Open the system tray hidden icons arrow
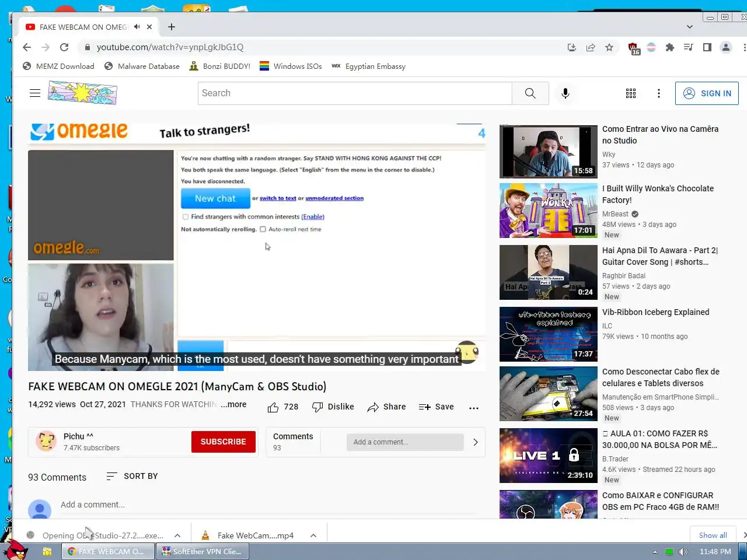 pyautogui.click(x=655, y=551)
